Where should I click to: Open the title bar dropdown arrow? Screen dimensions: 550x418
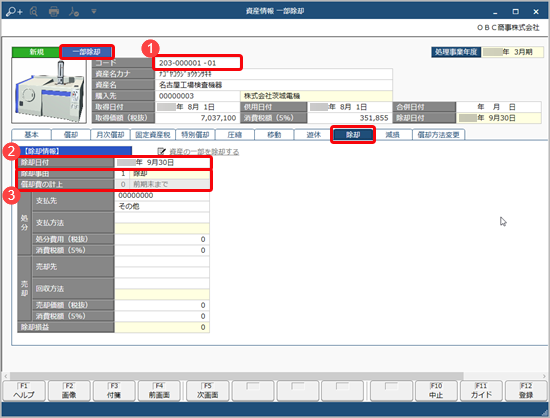tap(94, 11)
